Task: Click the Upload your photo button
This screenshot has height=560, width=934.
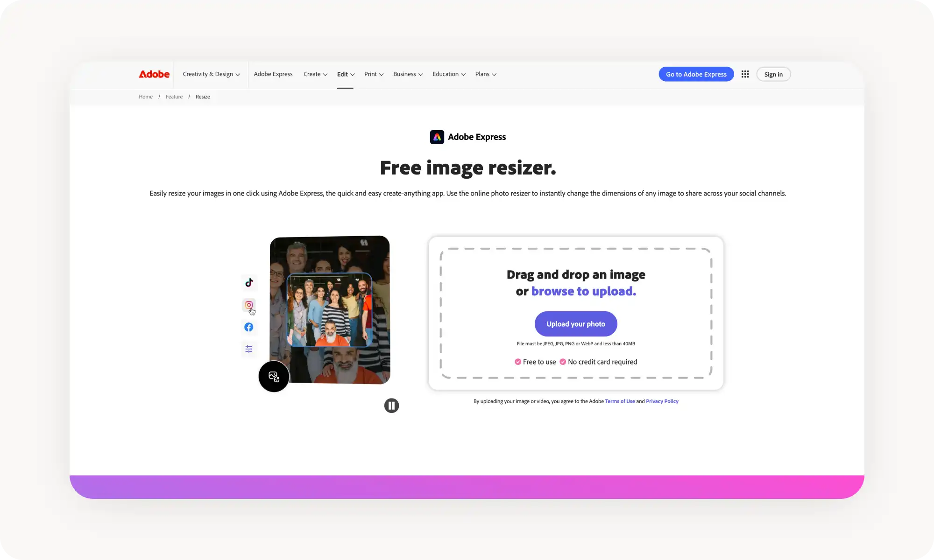Action: (575, 323)
